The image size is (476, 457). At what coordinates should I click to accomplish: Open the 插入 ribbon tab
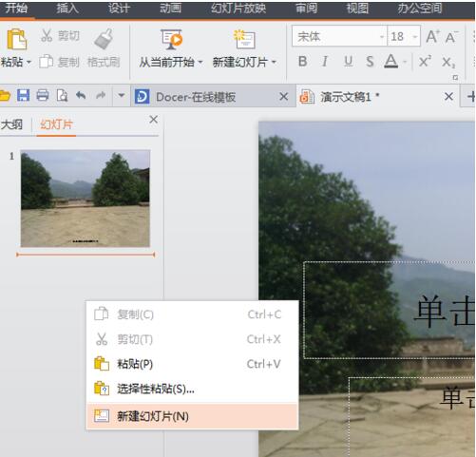point(67,9)
